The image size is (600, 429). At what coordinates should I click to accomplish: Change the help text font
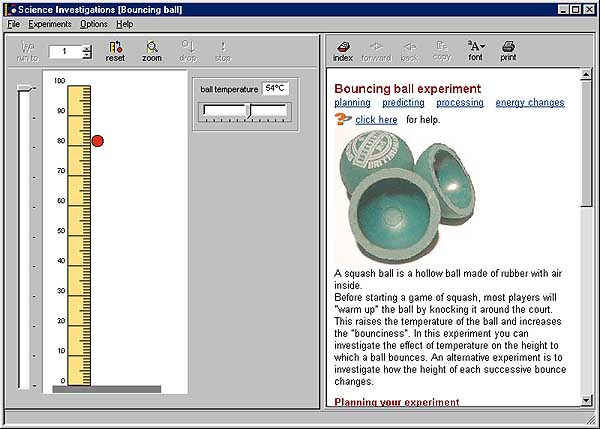[x=476, y=51]
